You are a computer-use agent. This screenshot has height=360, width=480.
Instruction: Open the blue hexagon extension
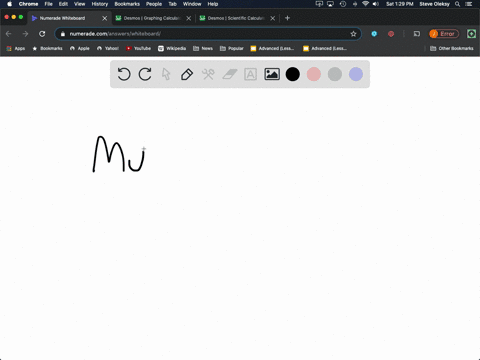(x=374, y=34)
